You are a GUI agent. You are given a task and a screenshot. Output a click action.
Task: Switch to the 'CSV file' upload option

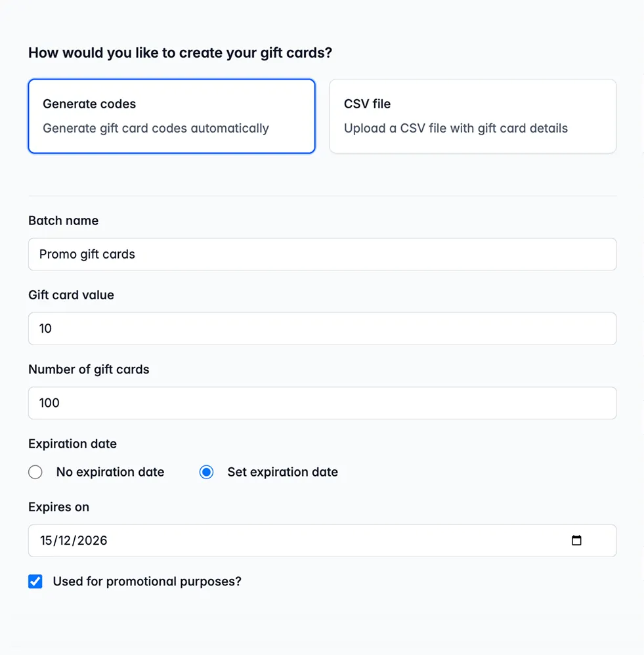click(472, 116)
